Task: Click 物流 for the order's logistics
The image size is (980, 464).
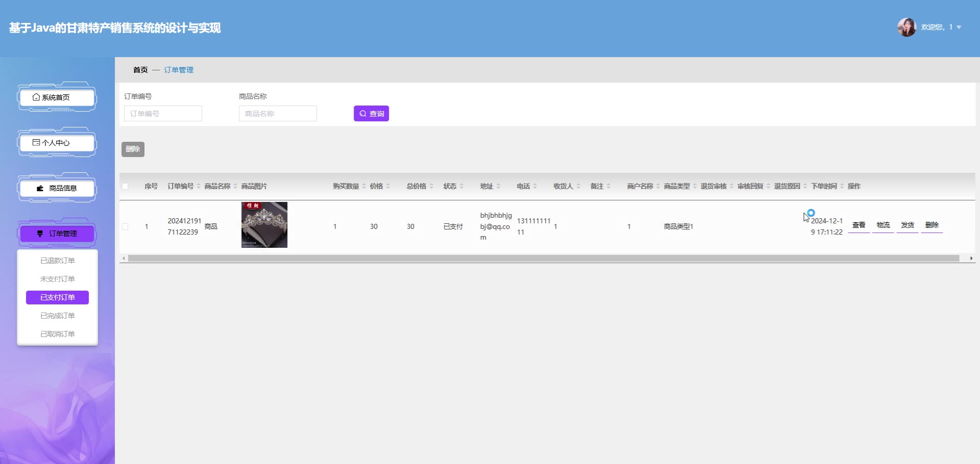Action: (x=883, y=225)
